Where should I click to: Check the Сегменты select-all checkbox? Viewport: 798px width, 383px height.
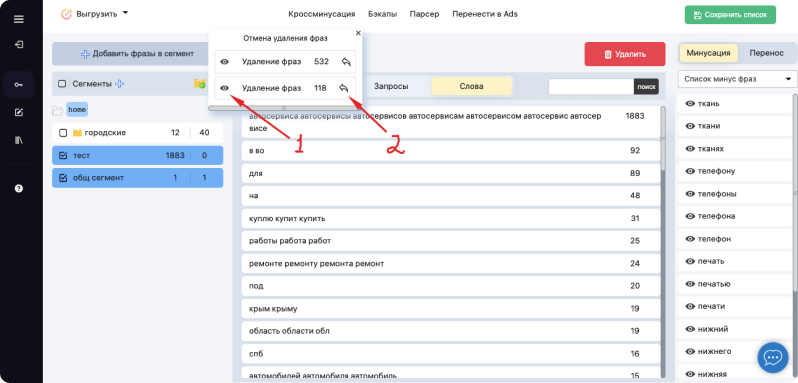point(62,84)
